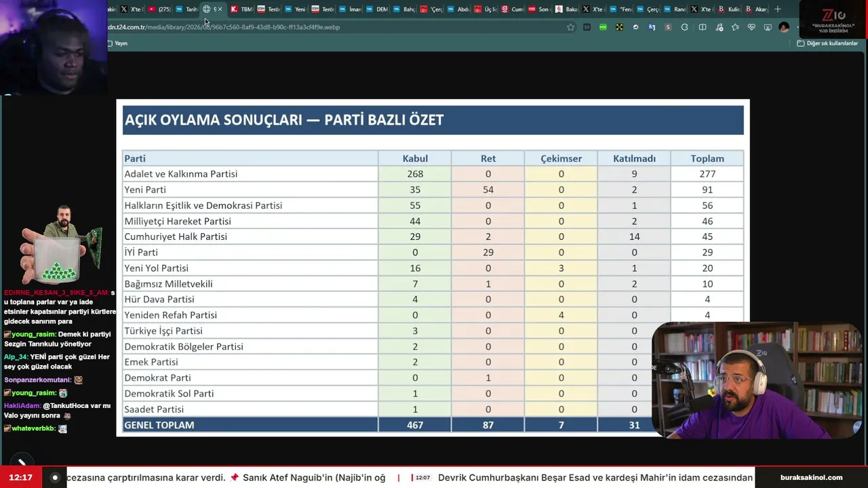Click the İYİ Parti row name
The image size is (868, 488).
[x=141, y=252]
